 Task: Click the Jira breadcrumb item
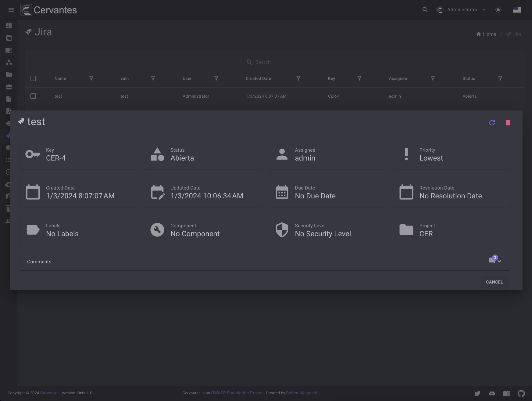coord(514,34)
